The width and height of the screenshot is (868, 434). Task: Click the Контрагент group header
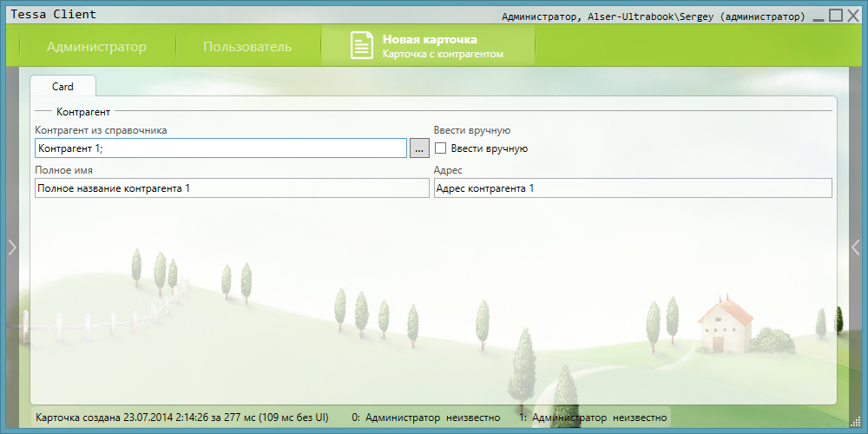[x=82, y=112]
